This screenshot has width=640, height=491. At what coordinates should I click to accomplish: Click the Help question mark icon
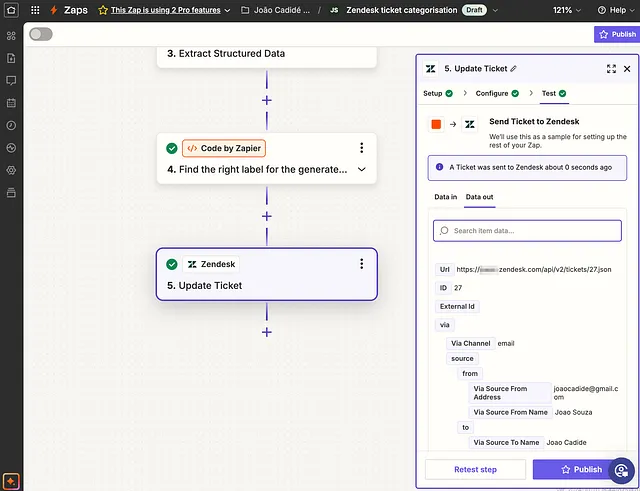601,10
